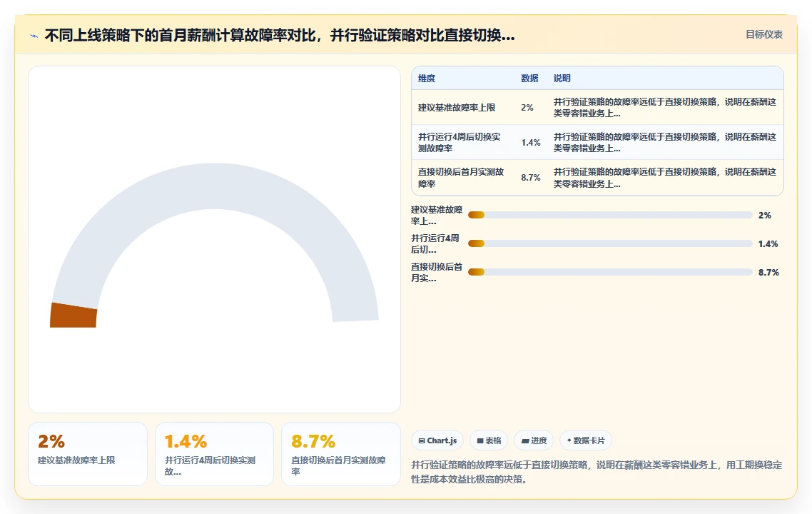Click the description in the 直接切换后首月实测故障率 row
This screenshot has height=514, width=812.
click(665, 178)
